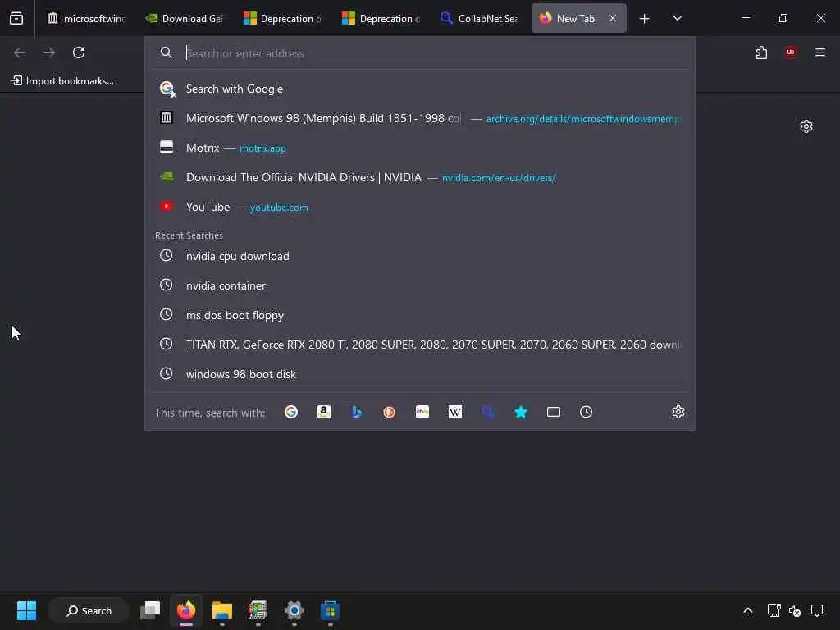
Task: Search this time with eBay icon
Action: pyautogui.click(x=422, y=412)
